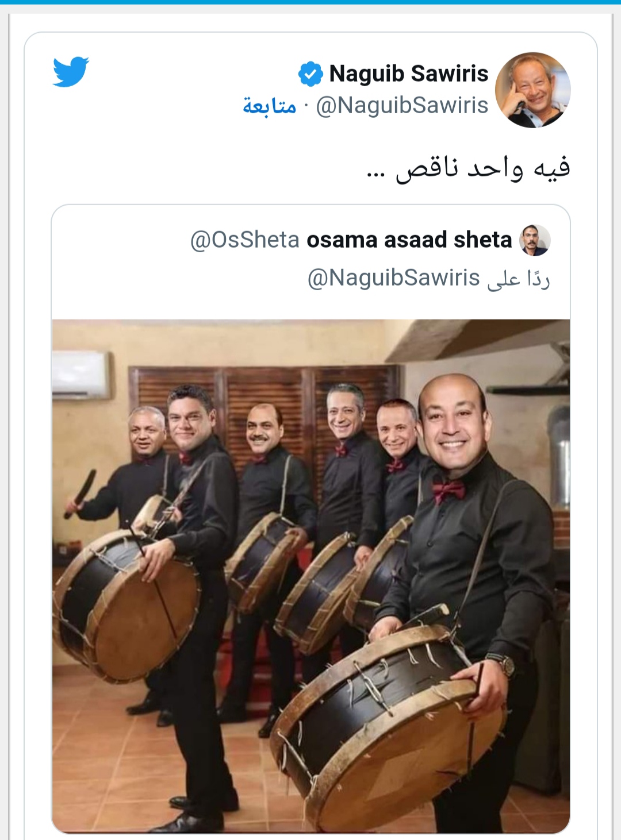Click the blue Twitter bird logo
The width and height of the screenshot is (621, 840).
[71, 72]
